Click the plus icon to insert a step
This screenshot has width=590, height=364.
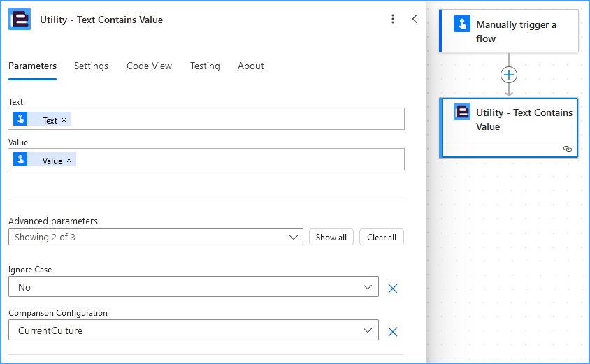coord(509,75)
